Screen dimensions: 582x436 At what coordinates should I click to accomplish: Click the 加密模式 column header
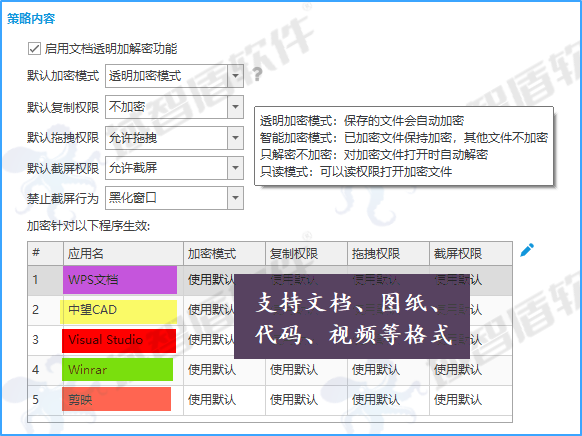coord(224,253)
